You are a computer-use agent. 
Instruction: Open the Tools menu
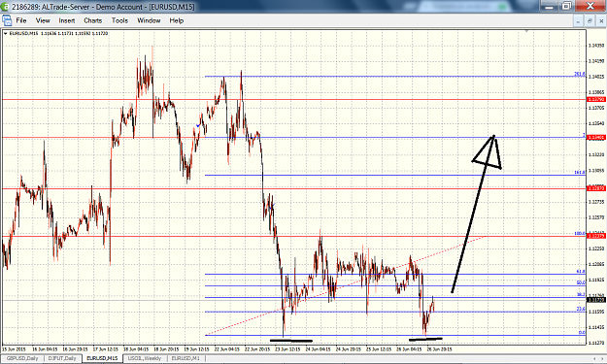coord(119,20)
